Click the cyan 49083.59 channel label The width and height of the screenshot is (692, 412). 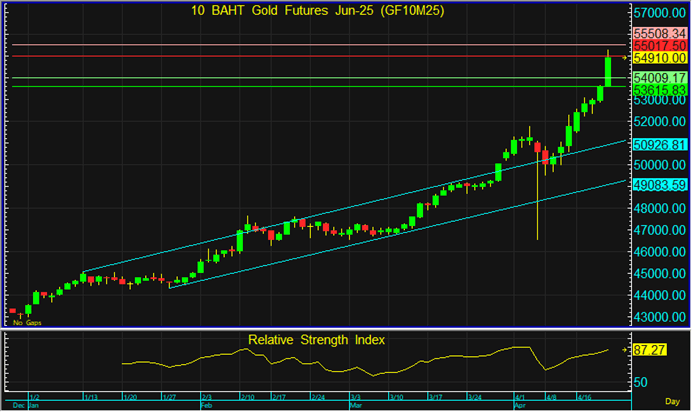659,184
